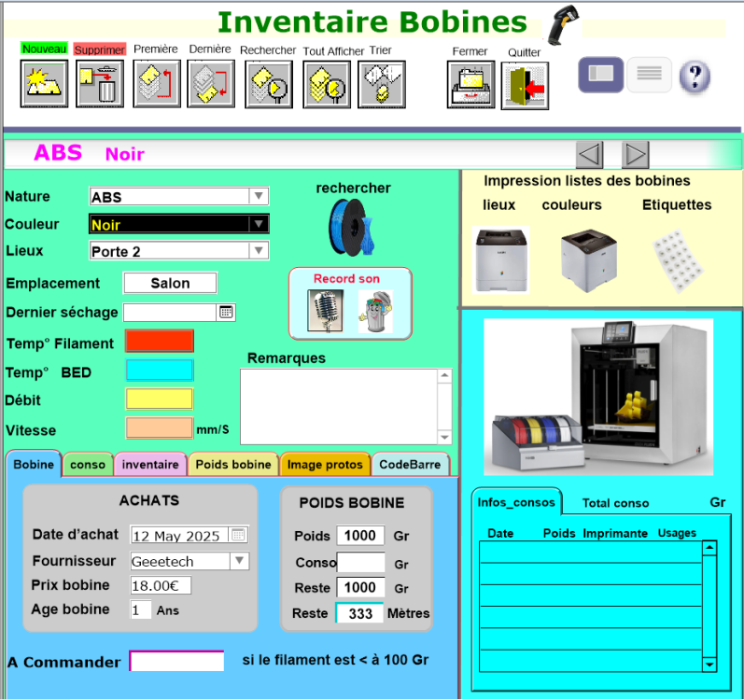Click the Trier sort icon

tap(382, 84)
